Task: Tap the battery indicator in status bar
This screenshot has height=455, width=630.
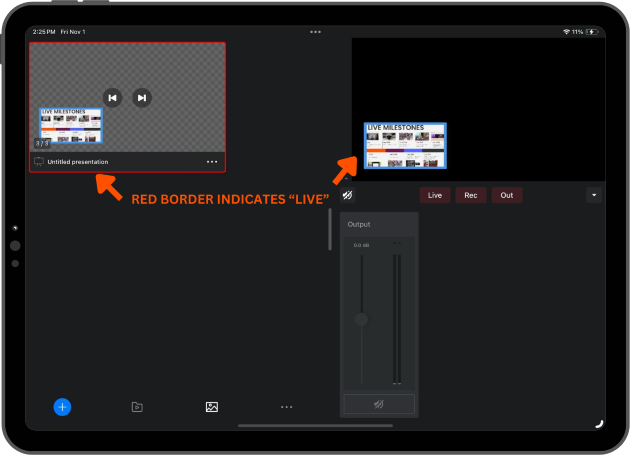Action: pyautogui.click(x=592, y=32)
